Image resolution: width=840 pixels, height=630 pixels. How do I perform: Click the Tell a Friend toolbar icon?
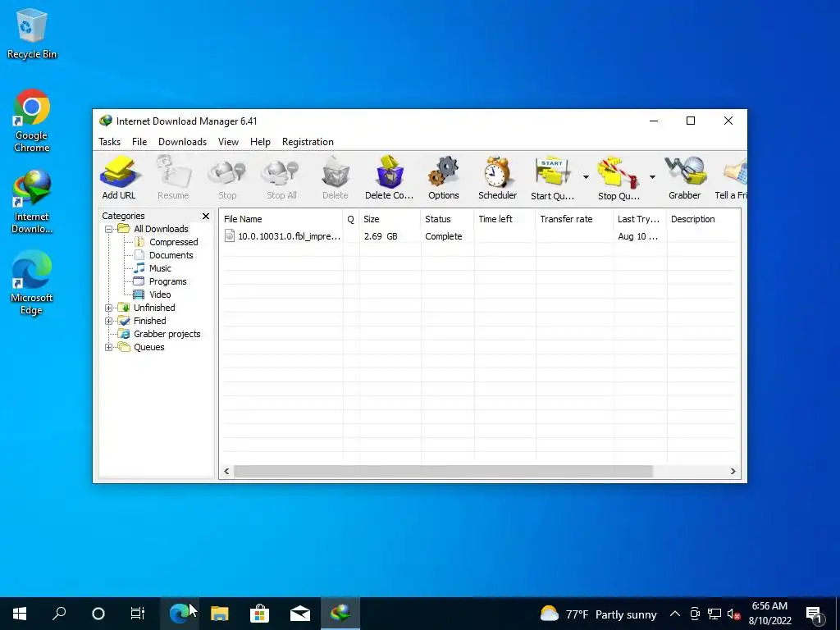coord(731,178)
